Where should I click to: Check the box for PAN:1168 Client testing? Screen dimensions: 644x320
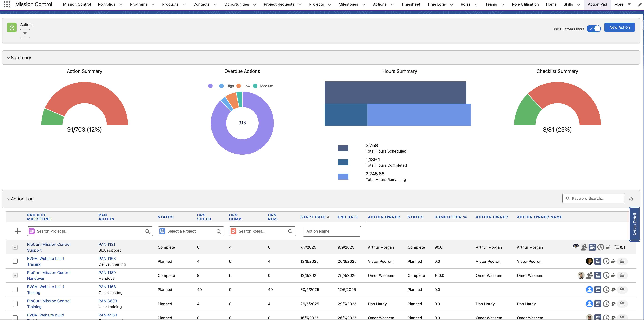pos(15,289)
